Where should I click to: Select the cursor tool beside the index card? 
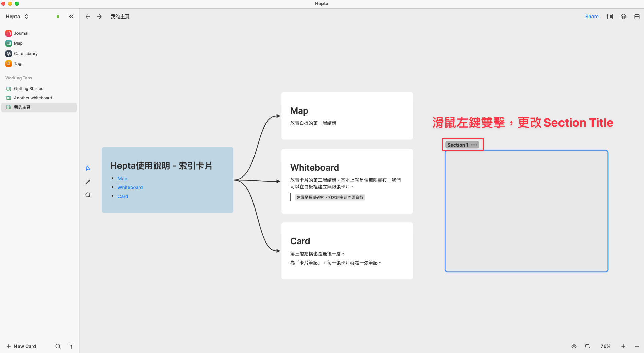click(x=88, y=168)
